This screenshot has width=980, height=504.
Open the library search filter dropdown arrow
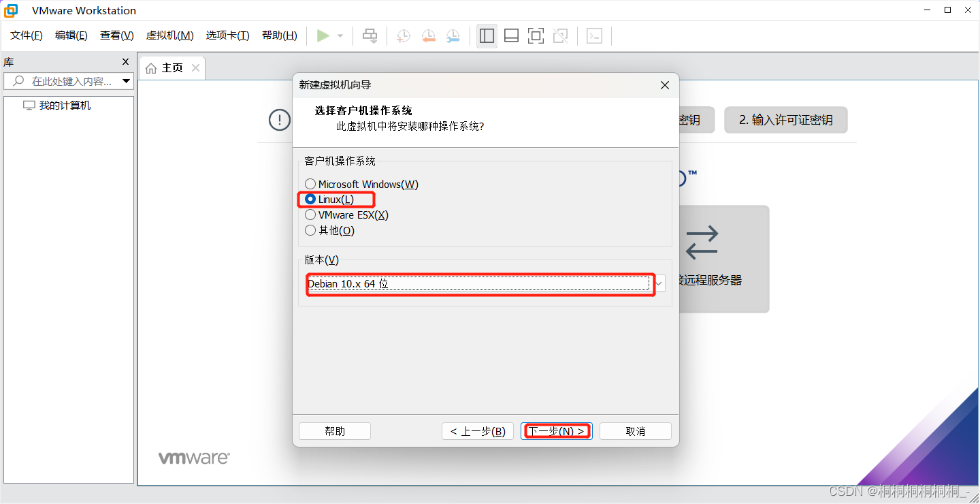point(126,81)
